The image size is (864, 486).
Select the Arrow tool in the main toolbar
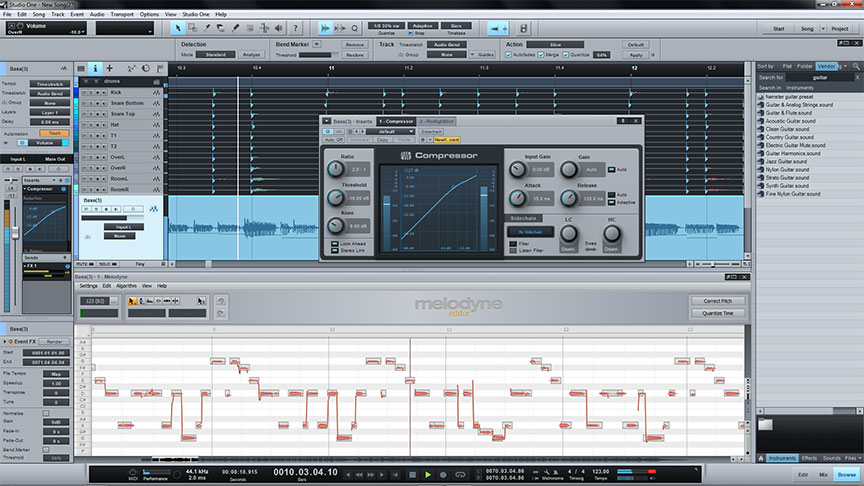coord(177,28)
